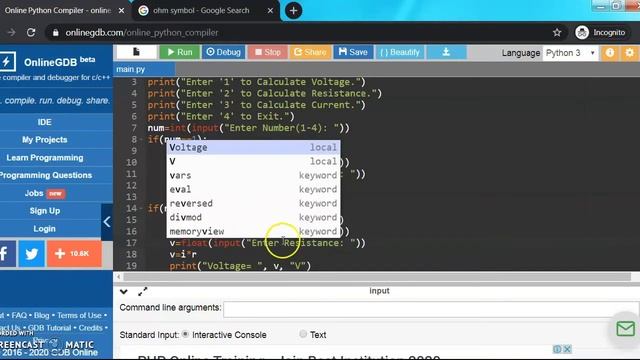Fold code at line 14
This screenshot has height=360, width=640.
click(141, 208)
